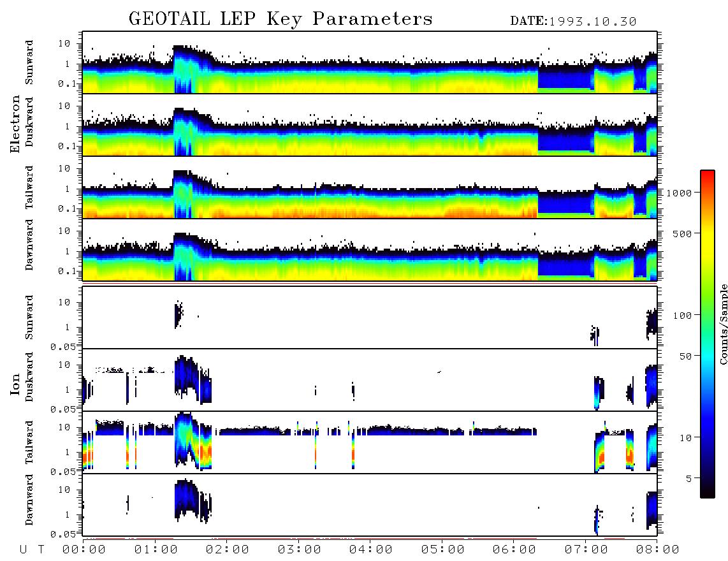Click the Electron Tailward spectrogram panel

pos(370,187)
